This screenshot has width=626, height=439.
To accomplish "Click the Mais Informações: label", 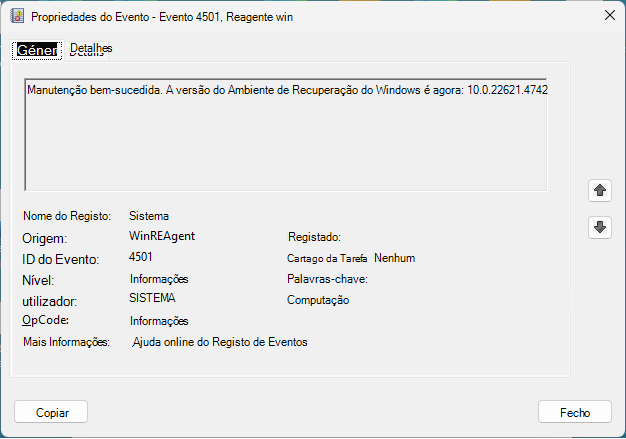I will pos(66,342).
